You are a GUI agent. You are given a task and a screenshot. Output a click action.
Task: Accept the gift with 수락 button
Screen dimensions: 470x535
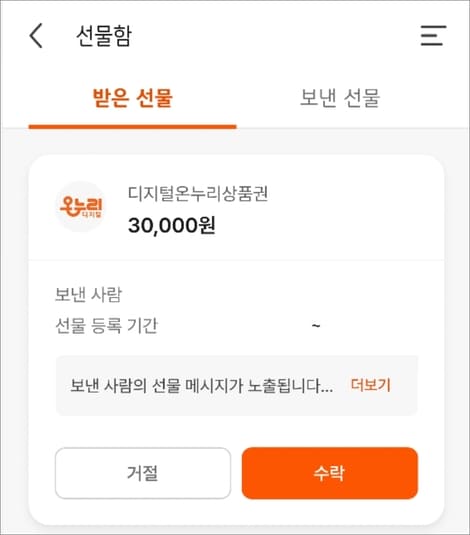(x=330, y=473)
